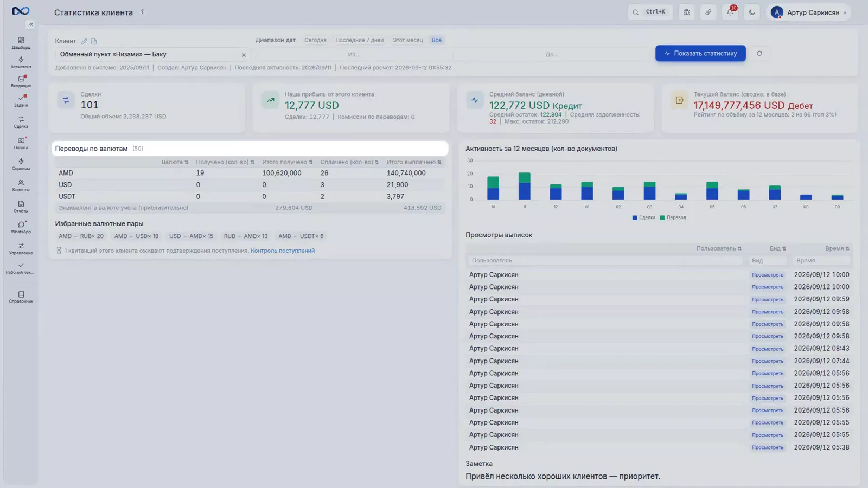Select Этот месяц date range
The width and height of the screenshot is (868, 488).
(x=407, y=40)
